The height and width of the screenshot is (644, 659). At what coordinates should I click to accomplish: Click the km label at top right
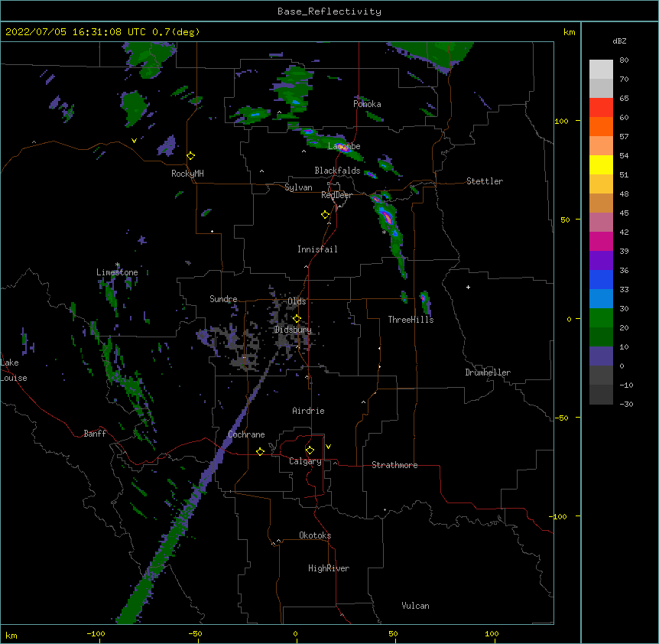tap(570, 32)
